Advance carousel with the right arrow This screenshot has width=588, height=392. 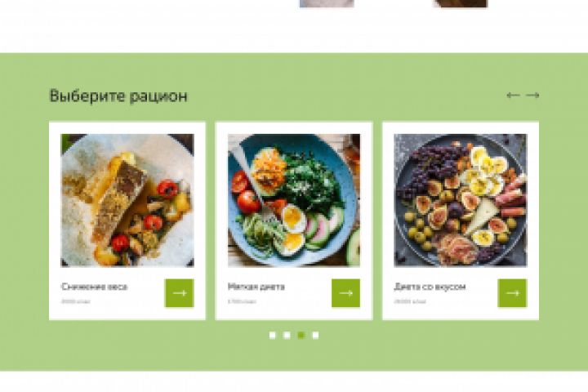point(532,96)
